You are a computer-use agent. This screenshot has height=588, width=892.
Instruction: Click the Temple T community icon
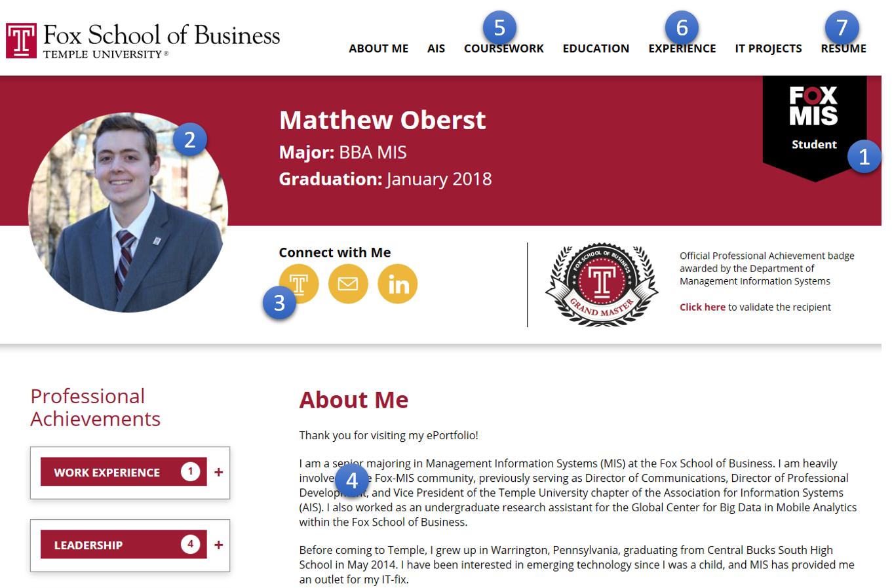(299, 284)
